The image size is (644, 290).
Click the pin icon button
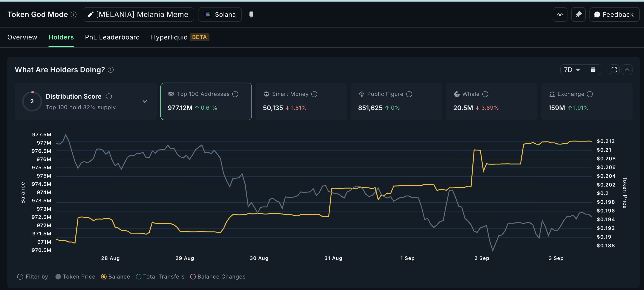click(578, 14)
